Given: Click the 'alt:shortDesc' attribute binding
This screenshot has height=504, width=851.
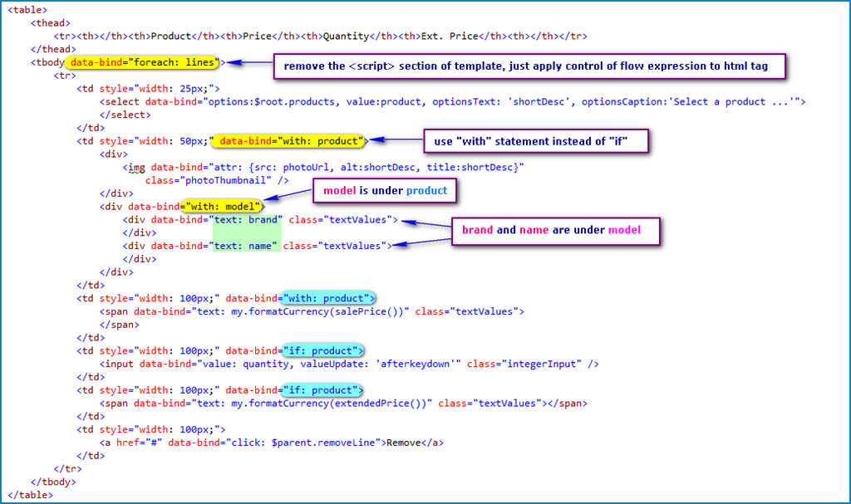Looking at the screenshot, I should (380, 167).
